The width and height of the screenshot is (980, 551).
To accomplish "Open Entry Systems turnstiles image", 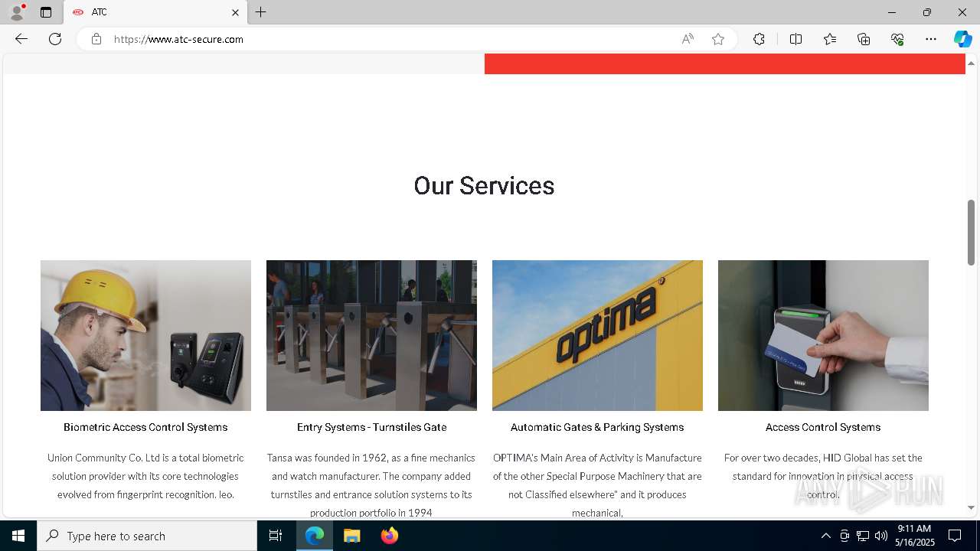I will click(x=371, y=335).
